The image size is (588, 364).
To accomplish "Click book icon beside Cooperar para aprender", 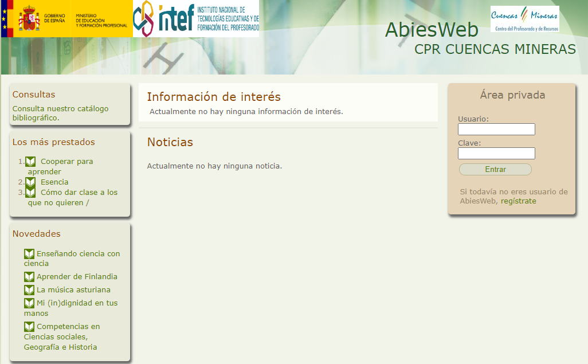I will click(30, 162).
